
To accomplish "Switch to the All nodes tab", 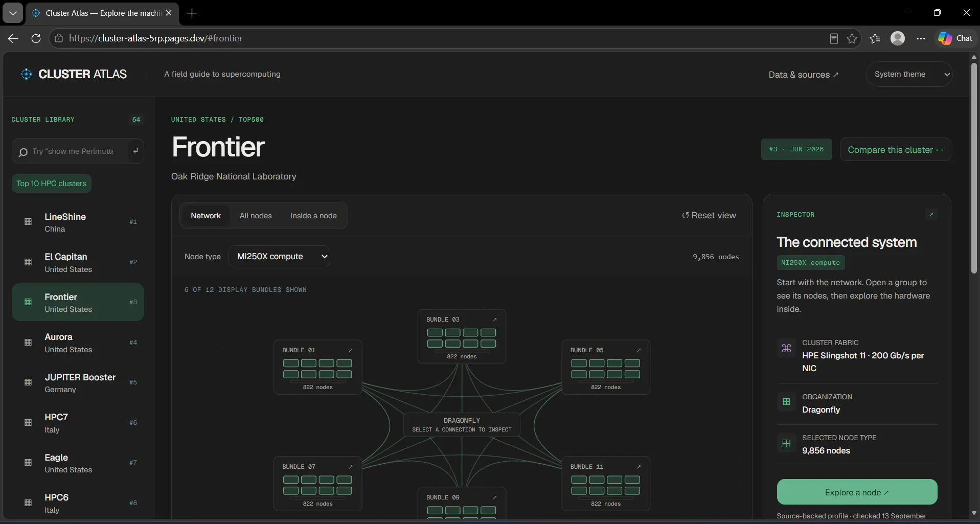I will coord(256,216).
